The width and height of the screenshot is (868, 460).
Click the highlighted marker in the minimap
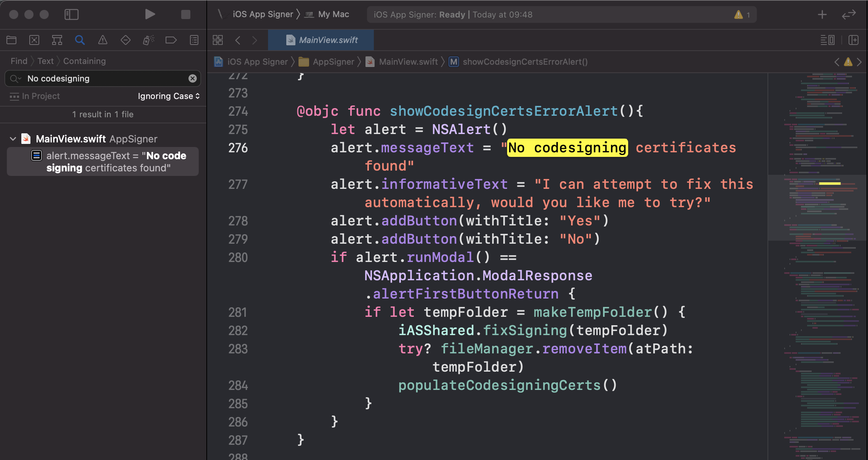(x=830, y=184)
